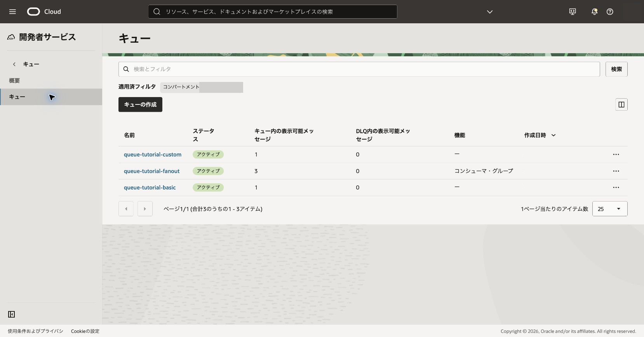Image resolution: width=644 pixels, height=337 pixels.
Task: Expand the region dropdown chevron in header
Action: [x=490, y=12]
